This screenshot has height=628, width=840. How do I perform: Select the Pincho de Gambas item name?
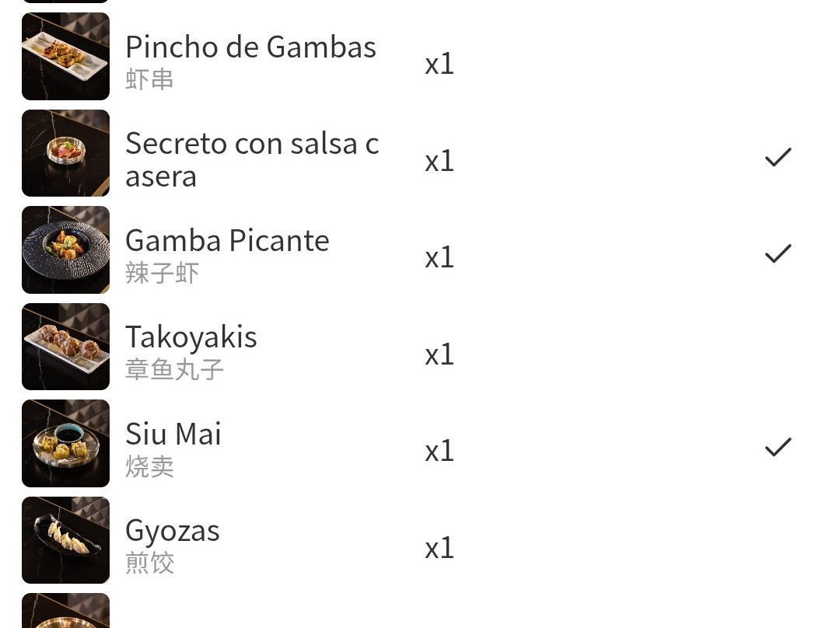point(250,48)
